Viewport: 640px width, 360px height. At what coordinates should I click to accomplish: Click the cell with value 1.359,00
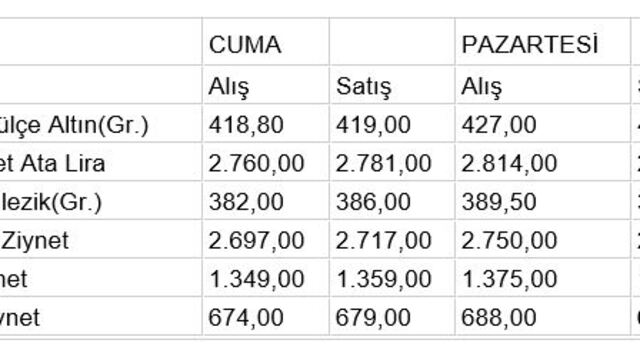[x=392, y=278]
